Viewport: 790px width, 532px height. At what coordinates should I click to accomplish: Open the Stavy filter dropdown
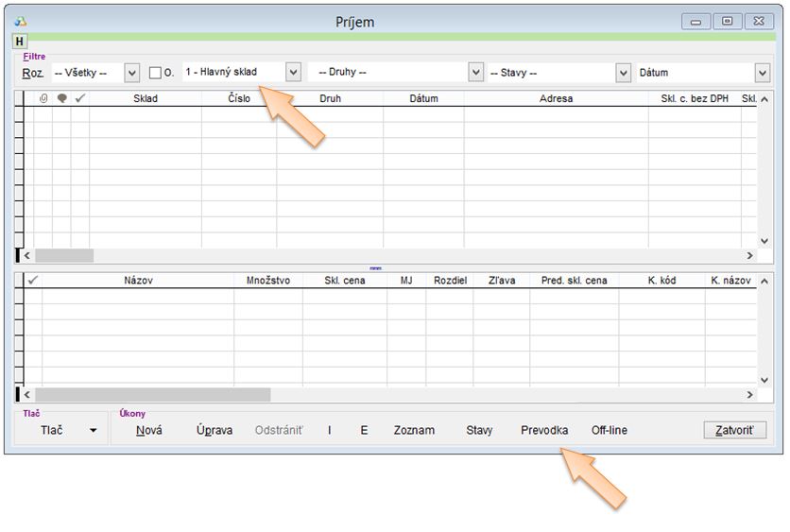pos(623,73)
